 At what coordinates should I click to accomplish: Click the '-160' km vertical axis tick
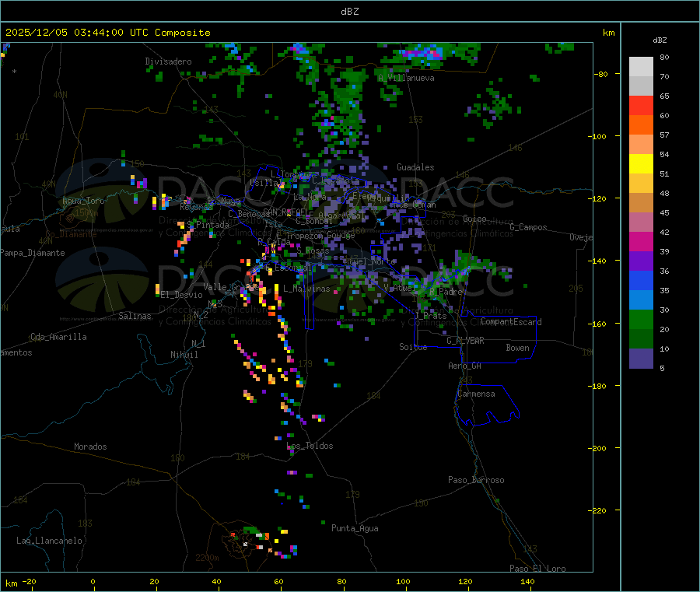pyautogui.click(x=598, y=324)
